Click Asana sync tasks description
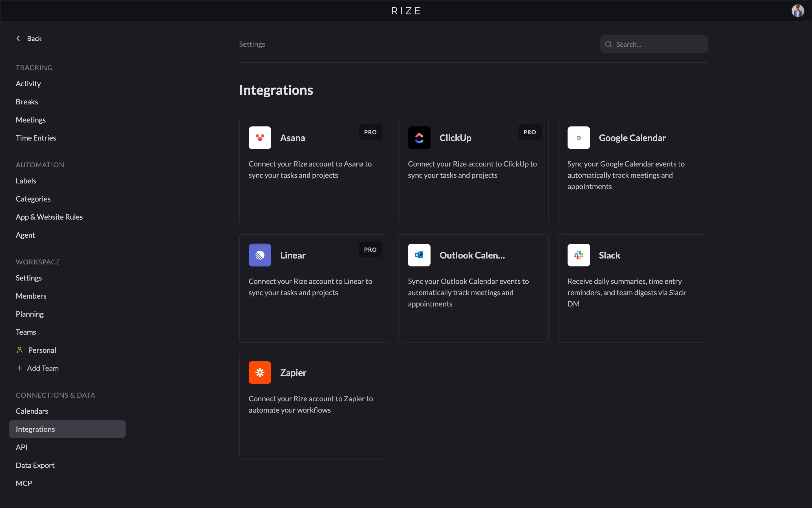812x508 pixels. (310, 169)
